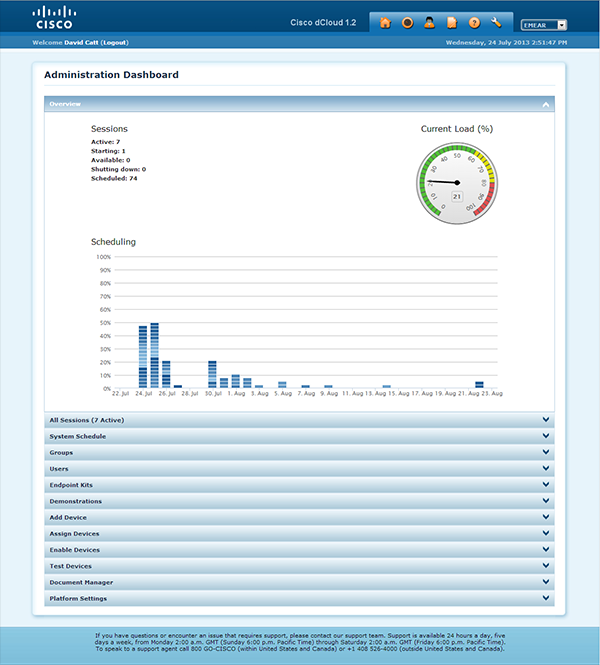Log out via the Logout link
Viewport: 600px width, 665px height.
(x=114, y=42)
